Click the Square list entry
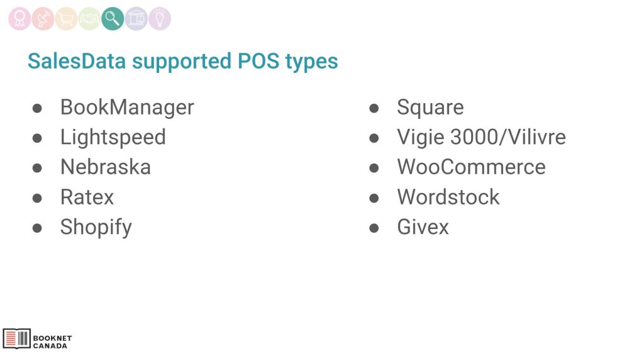Image resolution: width=644 pixels, height=363 pixels. (x=430, y=107)
